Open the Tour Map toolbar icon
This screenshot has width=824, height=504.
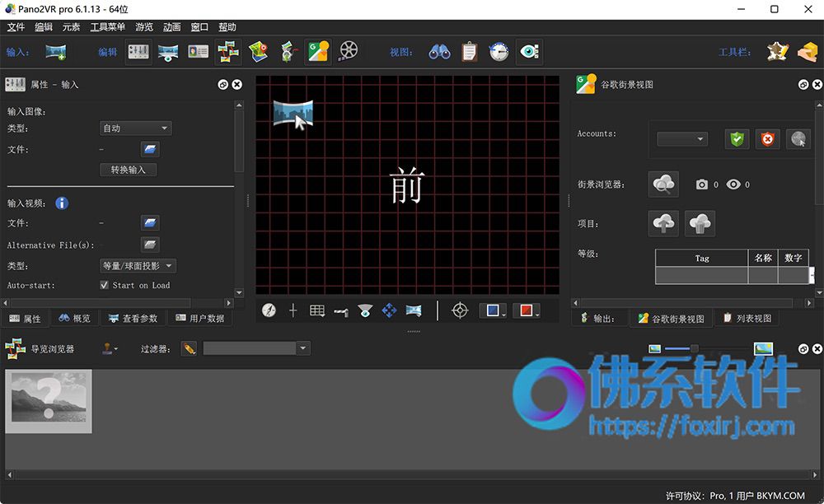258,52
